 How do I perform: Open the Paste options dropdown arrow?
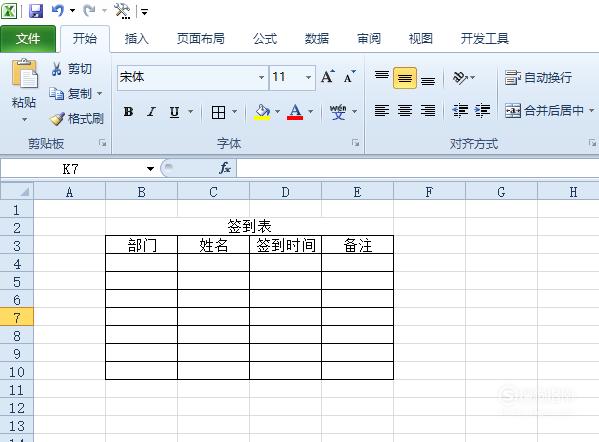point(24,120)
